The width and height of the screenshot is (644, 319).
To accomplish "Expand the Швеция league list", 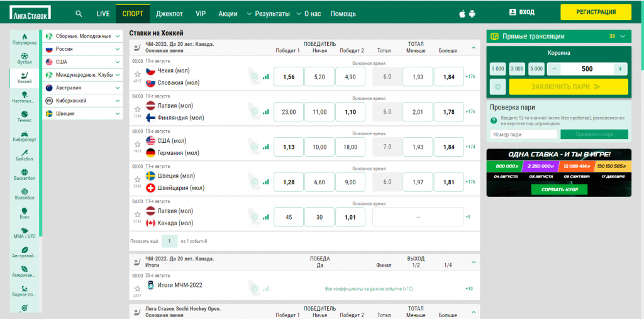I will click(x=118, y=113).
